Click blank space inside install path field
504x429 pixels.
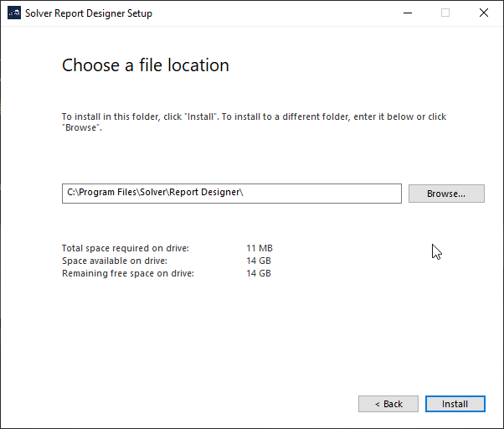(327, 194)
